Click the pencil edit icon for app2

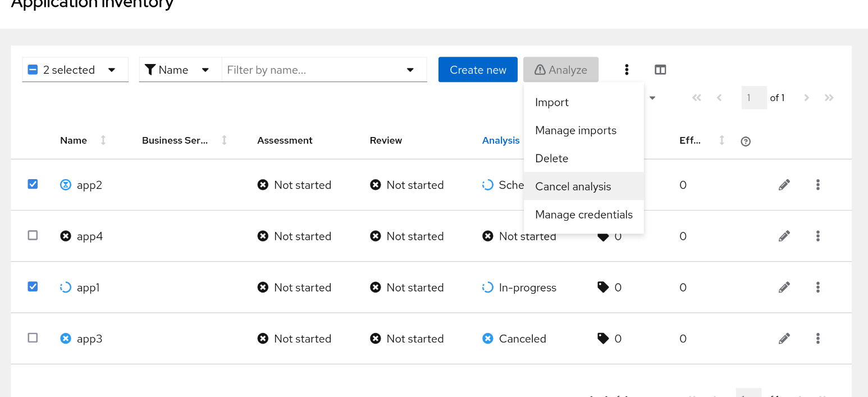784,185
